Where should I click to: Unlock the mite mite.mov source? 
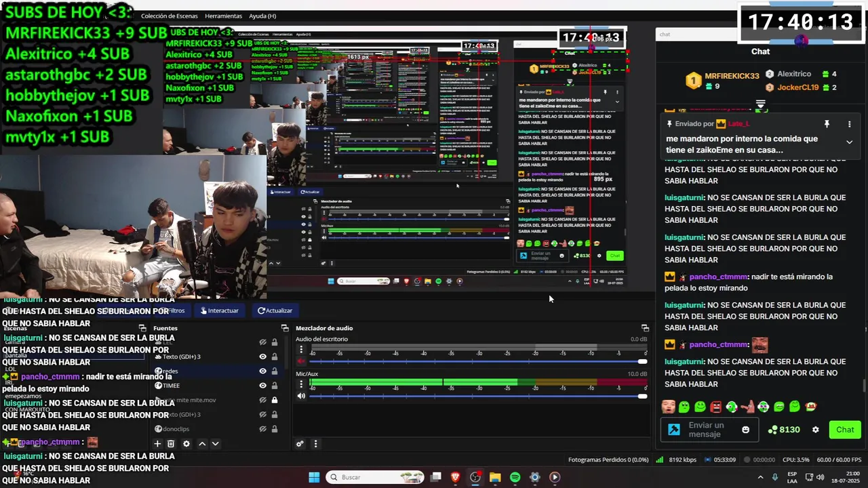[x=275, y=400]
